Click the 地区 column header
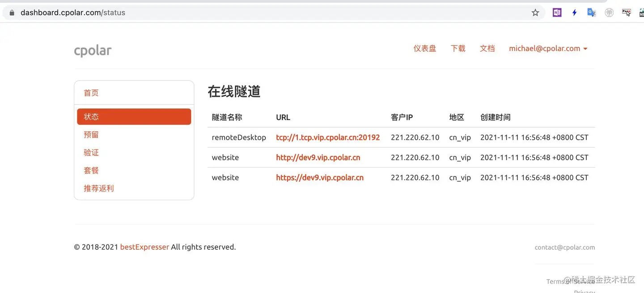Viewport: 644px width, 293px height. click(457, 117)
